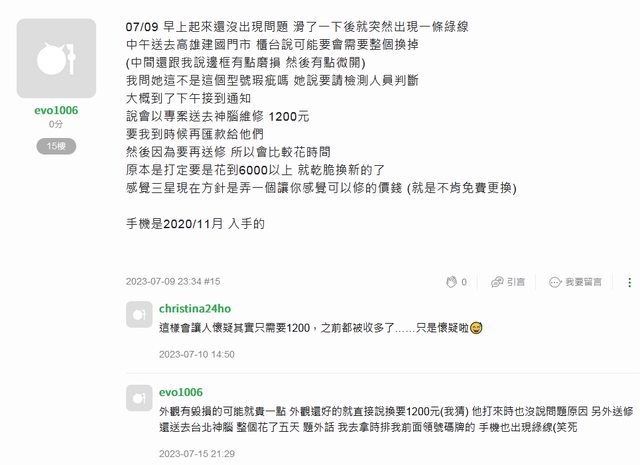Screen dimensions: 640x465
Task: Click the 我要留言 comment bubble icon
Action: (554, 282)
